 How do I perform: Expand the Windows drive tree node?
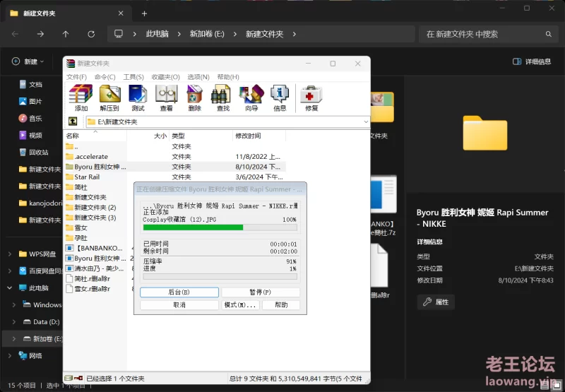coord(14,305)
